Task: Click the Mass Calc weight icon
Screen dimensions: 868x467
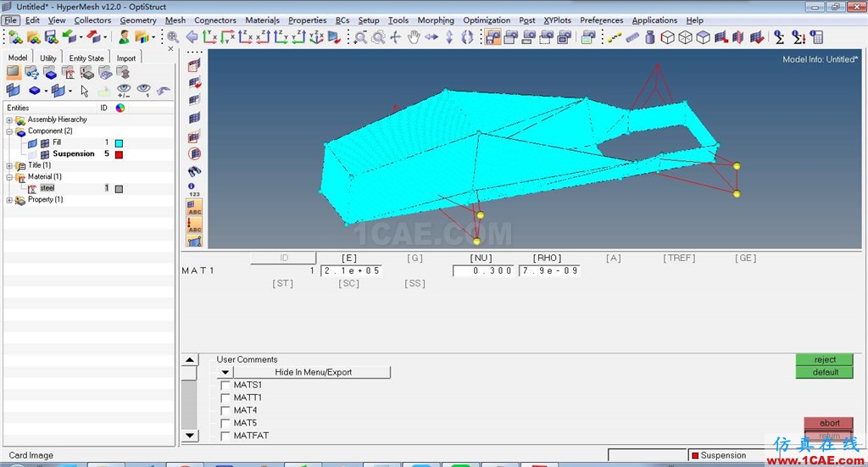Action: pyautogui.click(x=650, y=37)
